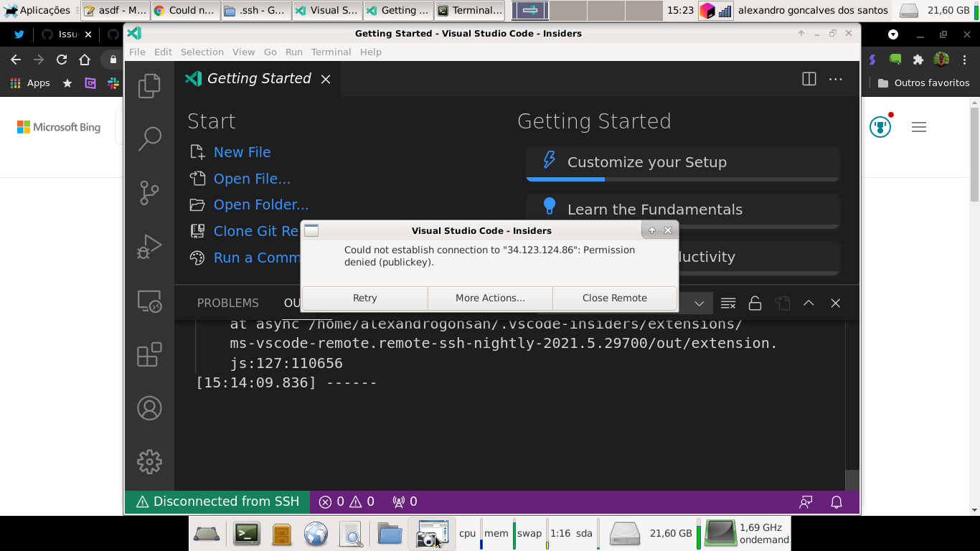
Task: Click the forwarded ports status item
Action: coord(405,501)
